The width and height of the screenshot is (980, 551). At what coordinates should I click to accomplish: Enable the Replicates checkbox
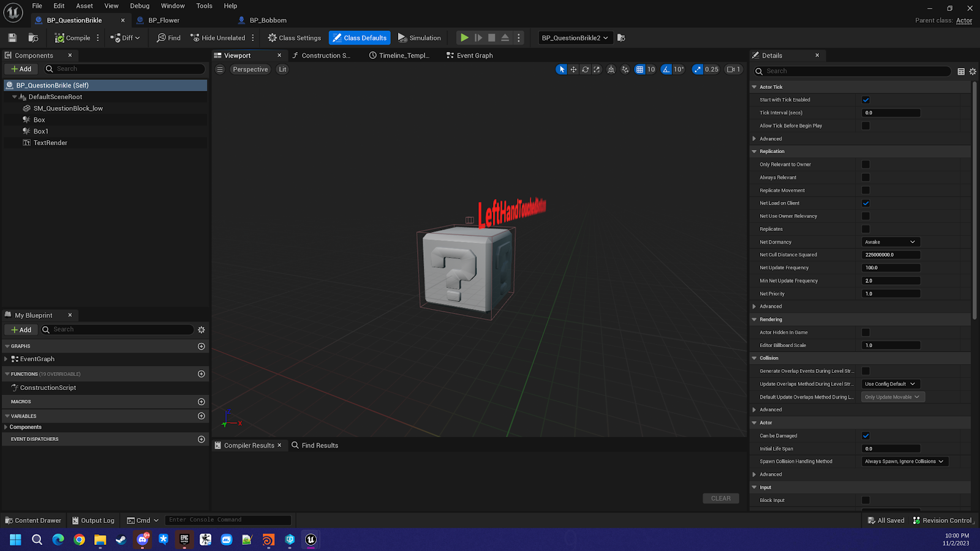pyautogui.click(x=865, y=229)
